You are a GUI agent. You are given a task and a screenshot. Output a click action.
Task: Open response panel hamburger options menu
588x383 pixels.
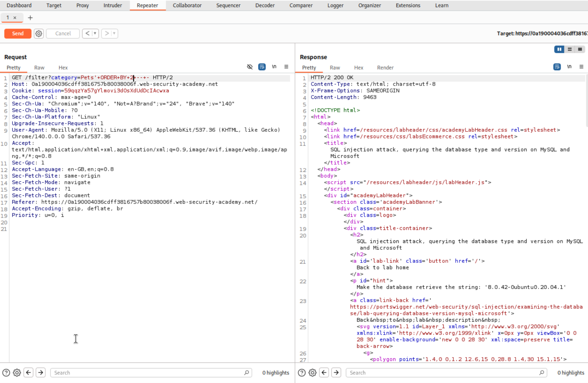(581, 67)
